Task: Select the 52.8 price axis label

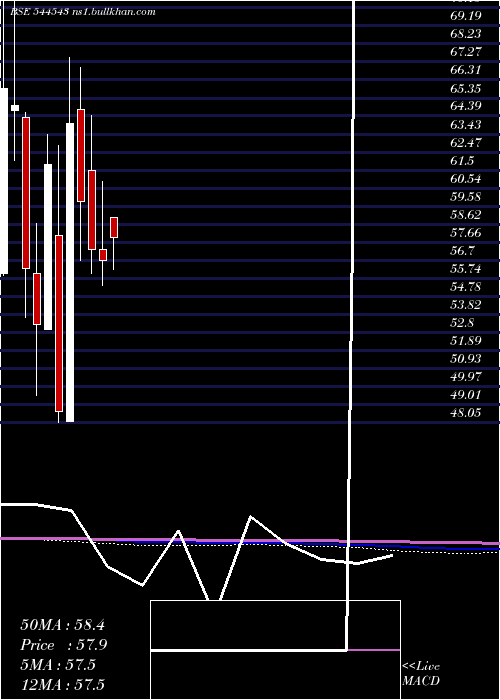Action: (x=462, y=323)
